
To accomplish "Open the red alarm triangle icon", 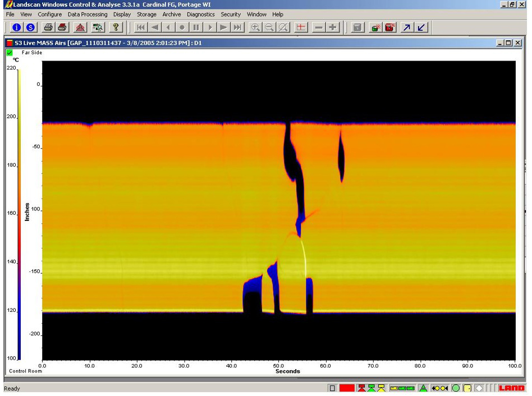I will coord(81,26).
